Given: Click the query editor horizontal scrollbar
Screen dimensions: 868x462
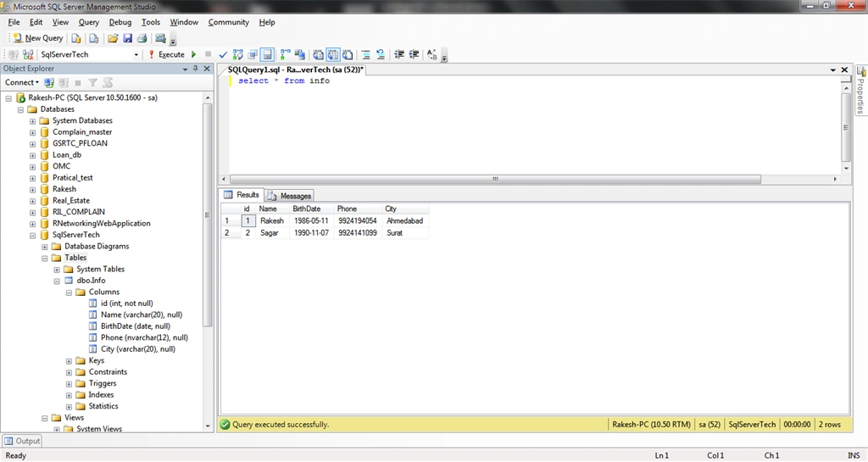Looking at the screenshot, I should coord(495,179).
